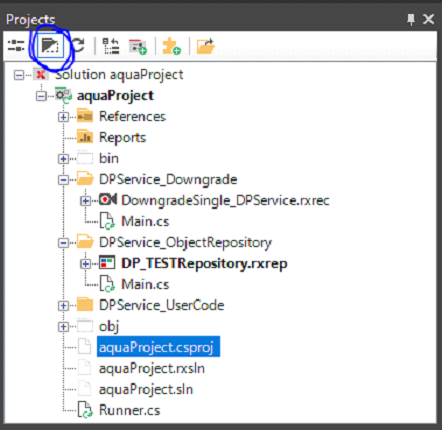Select DP_TESTRepository.rxrep file
The image size is (443, 431).
coord(204,264)
